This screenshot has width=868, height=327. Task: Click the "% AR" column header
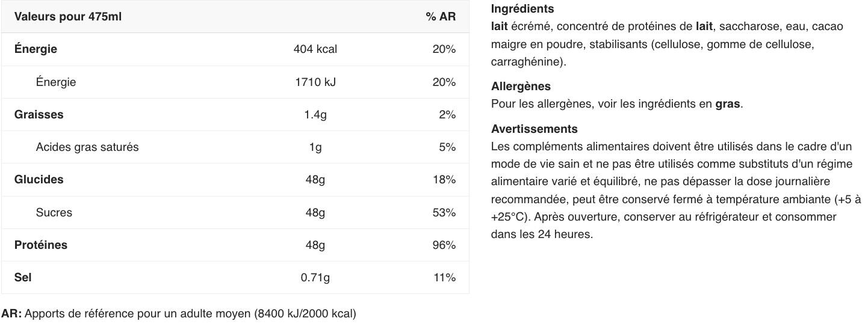(x=441, y=17)
